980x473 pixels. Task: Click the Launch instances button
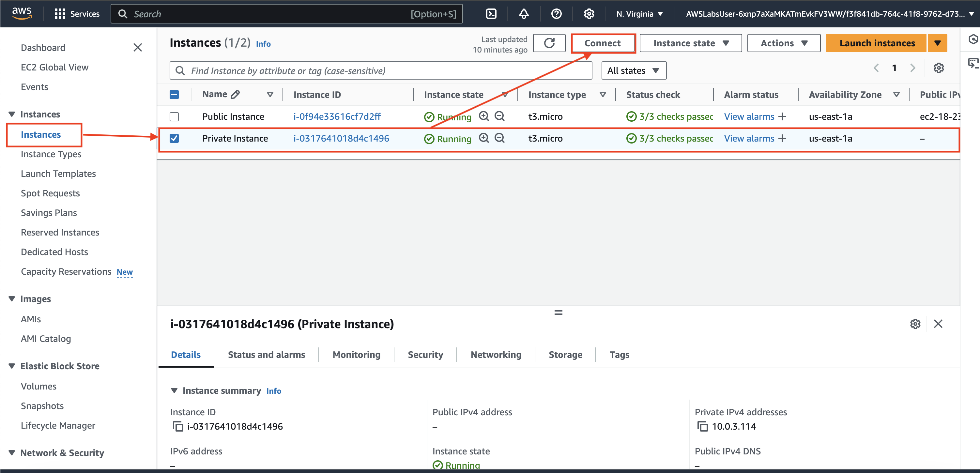(877, 43)
